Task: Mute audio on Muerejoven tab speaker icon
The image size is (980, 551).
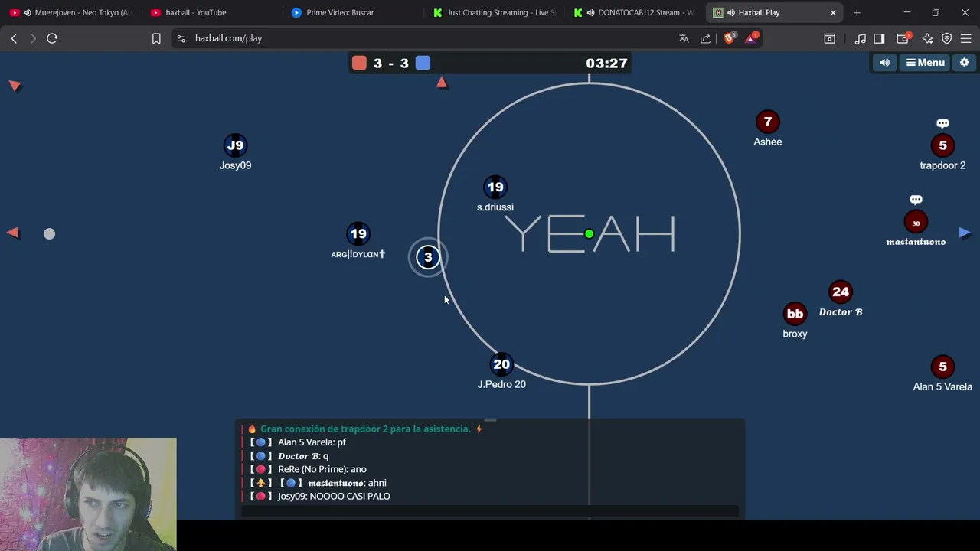Action: pyautogui.click(x=28, y=13)
